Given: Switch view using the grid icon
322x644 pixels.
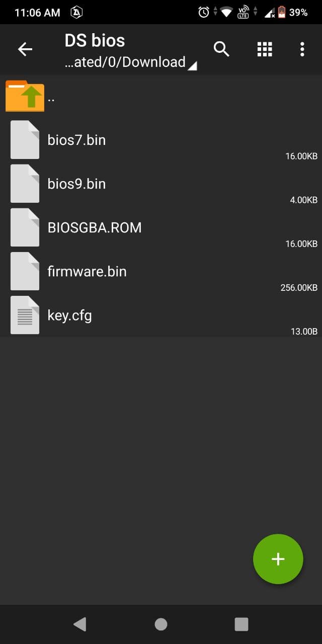Looking at the screenshot, I should (x=265, y=49).
